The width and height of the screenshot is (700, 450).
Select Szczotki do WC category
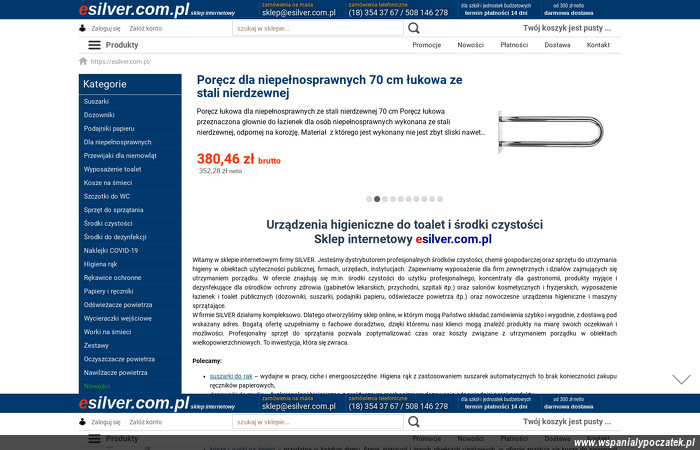(107, 196)
